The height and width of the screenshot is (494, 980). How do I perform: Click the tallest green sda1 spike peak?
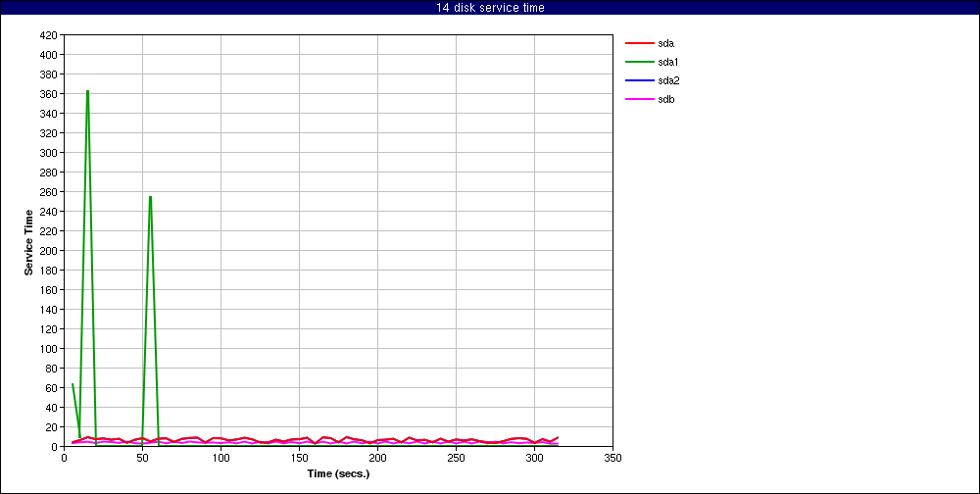[87, 91]
